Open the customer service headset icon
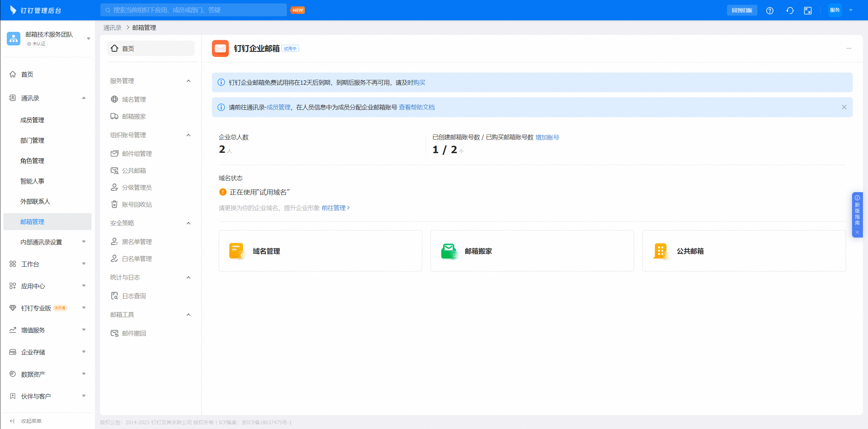Screen dimensions: 868x429 click(790, 11)
